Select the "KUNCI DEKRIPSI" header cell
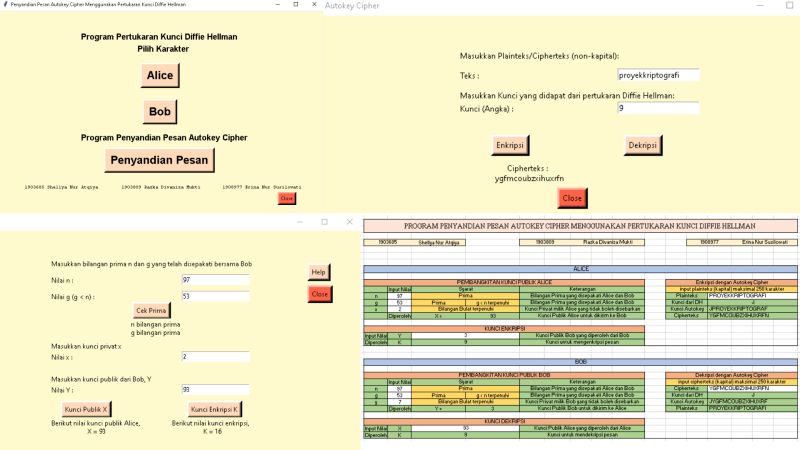This screenshot has width=800, height=450. pyautogui.click(x=504, y=421)
